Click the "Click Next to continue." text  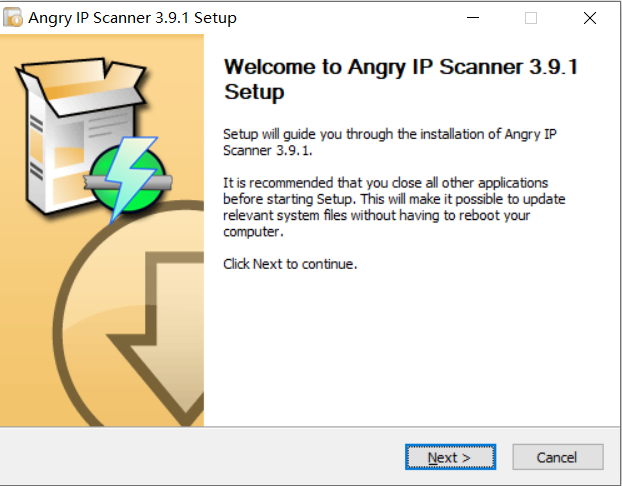(x=290, y=265)
